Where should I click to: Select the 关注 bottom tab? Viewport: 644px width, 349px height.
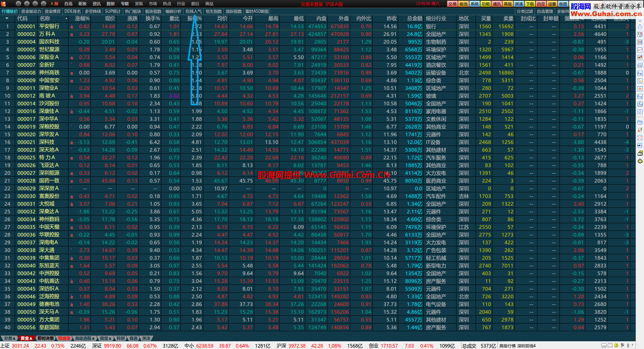(x=146, y=338)
